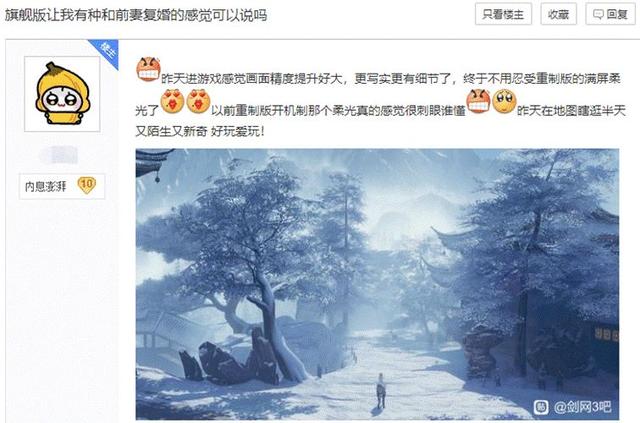Click the walking character in the screenshot
This screenshot has height=423, width=640.
coord(381,391)
